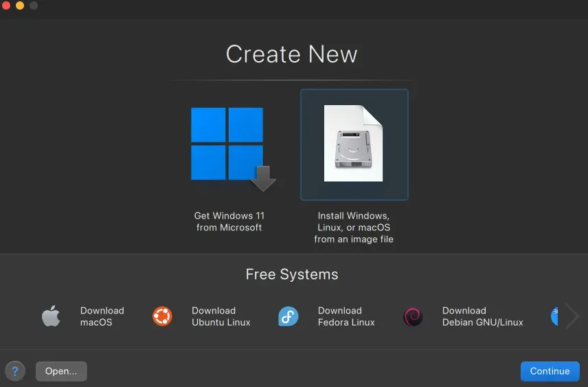Click the Ubuntu Linux logo icon

(162, 316)
